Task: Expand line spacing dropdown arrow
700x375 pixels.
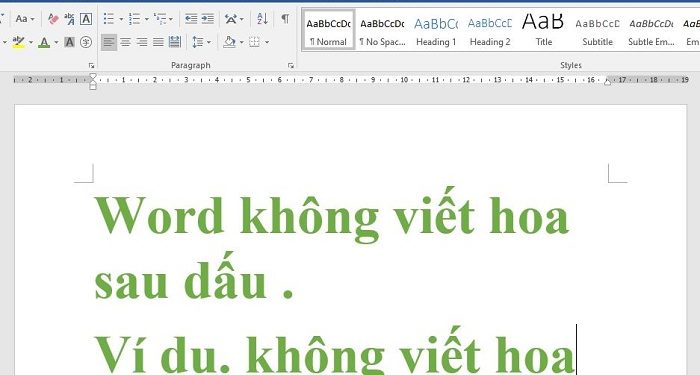Action: (x=209, y=42)
